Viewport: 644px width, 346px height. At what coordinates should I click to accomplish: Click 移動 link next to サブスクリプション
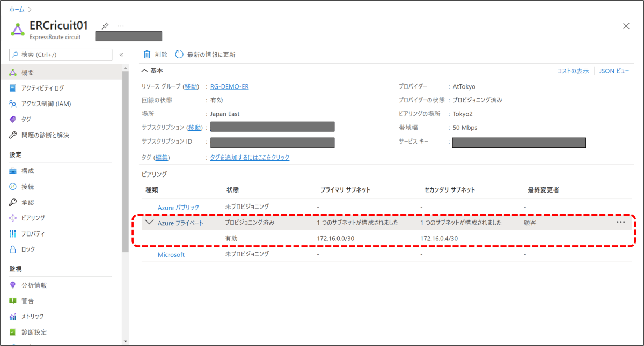coord(195,128)
